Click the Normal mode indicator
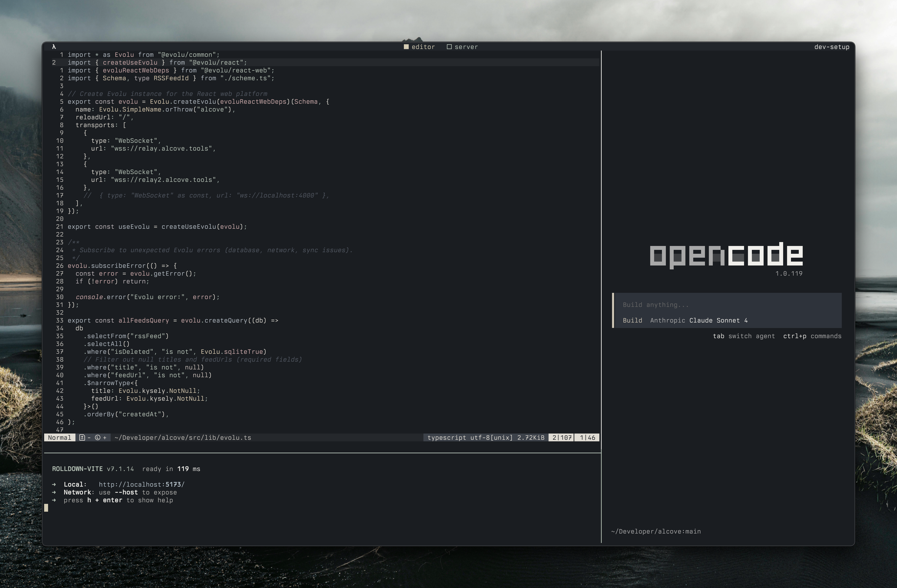The width and height of the screenshot is (897, 588). (59, 437)
